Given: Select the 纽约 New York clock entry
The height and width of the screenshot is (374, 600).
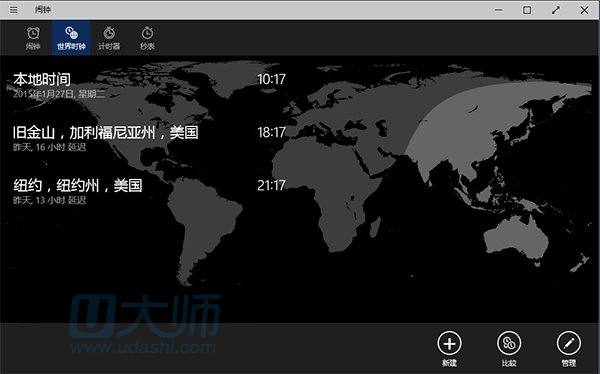Looking at the screenshot, I should click(x=149, y=191).
